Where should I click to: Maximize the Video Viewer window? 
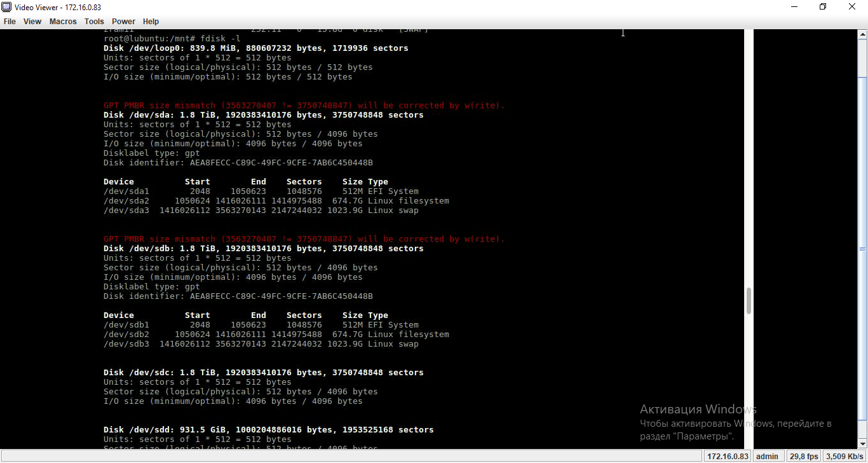tap(824, 7)
